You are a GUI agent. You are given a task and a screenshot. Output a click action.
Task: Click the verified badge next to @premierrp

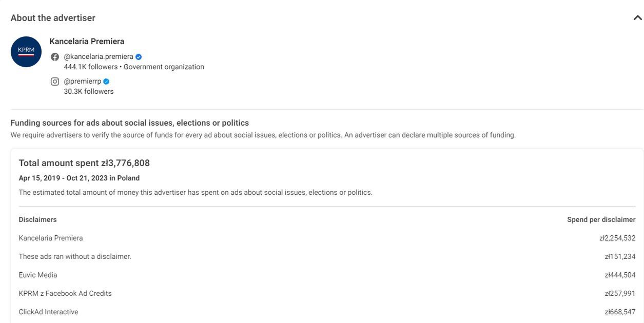(x=106, y=82)
